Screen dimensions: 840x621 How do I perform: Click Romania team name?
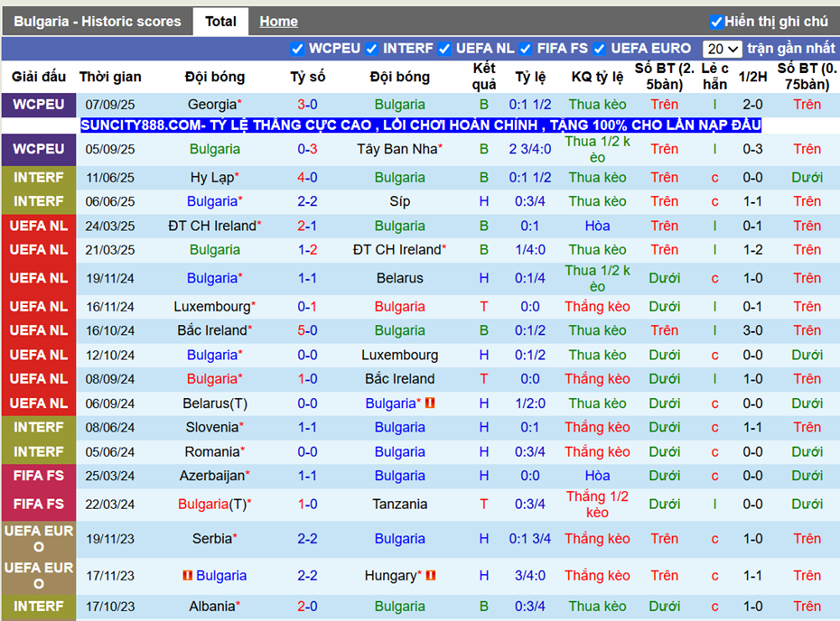(x=212, y=452)
